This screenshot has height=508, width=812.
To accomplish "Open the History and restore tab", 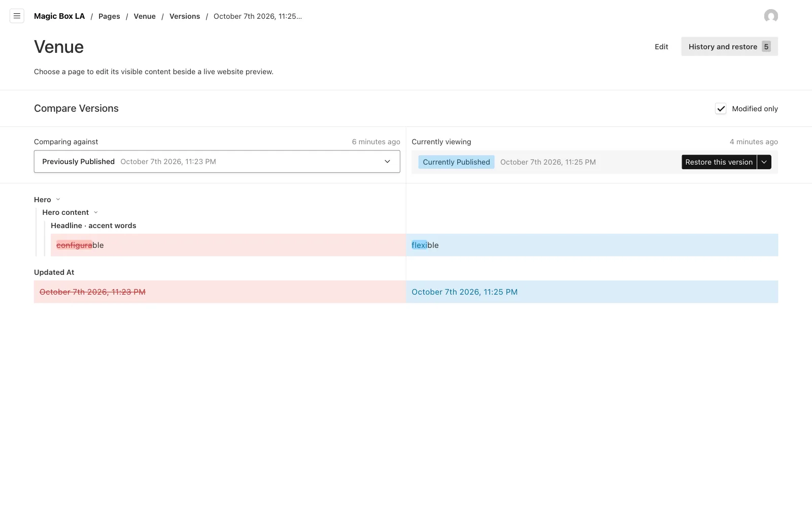I will point(729,47).
